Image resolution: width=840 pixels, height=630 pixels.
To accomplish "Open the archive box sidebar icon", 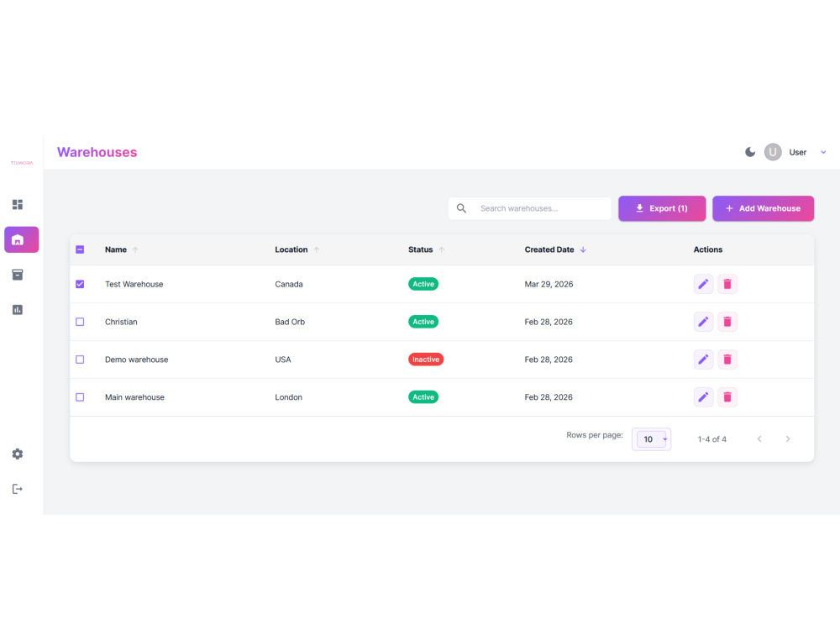I will 18,275.
